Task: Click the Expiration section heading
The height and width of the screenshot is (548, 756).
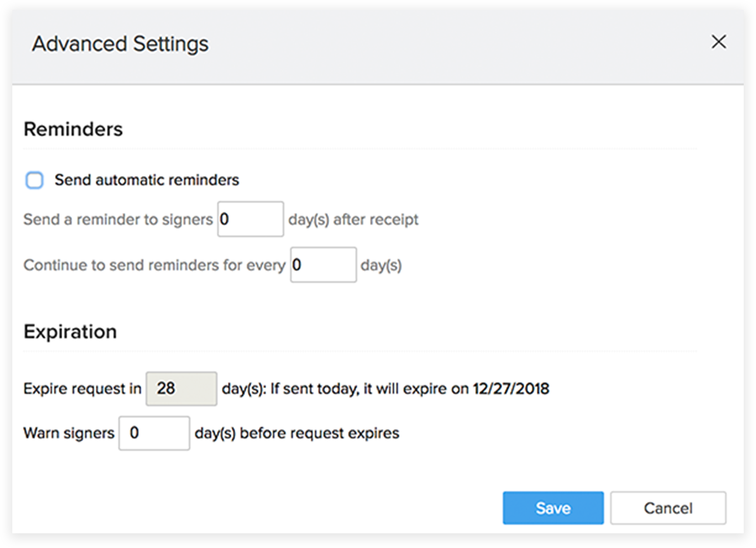Action: [70, 332]
